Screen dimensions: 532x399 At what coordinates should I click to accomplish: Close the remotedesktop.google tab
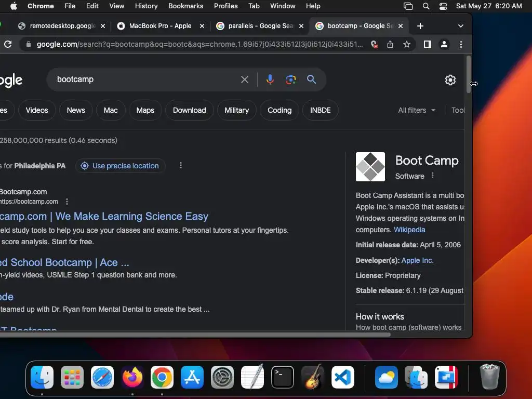tap(103, 26)
